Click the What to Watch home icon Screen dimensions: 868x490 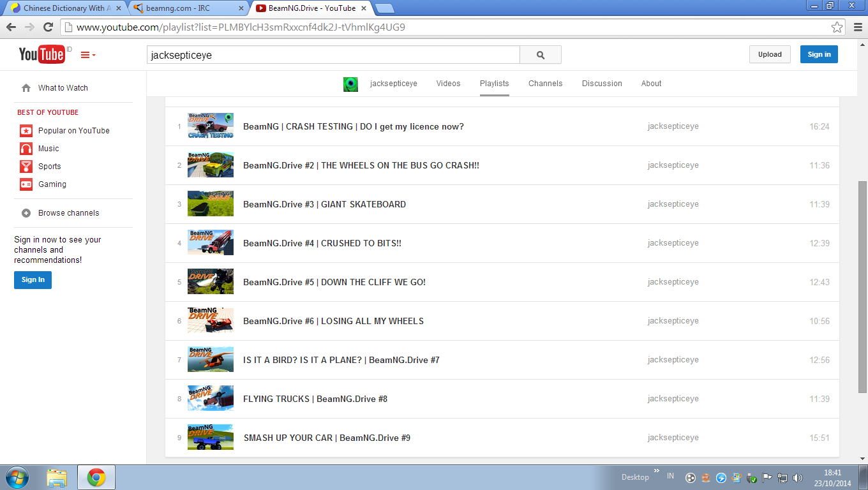26,88
